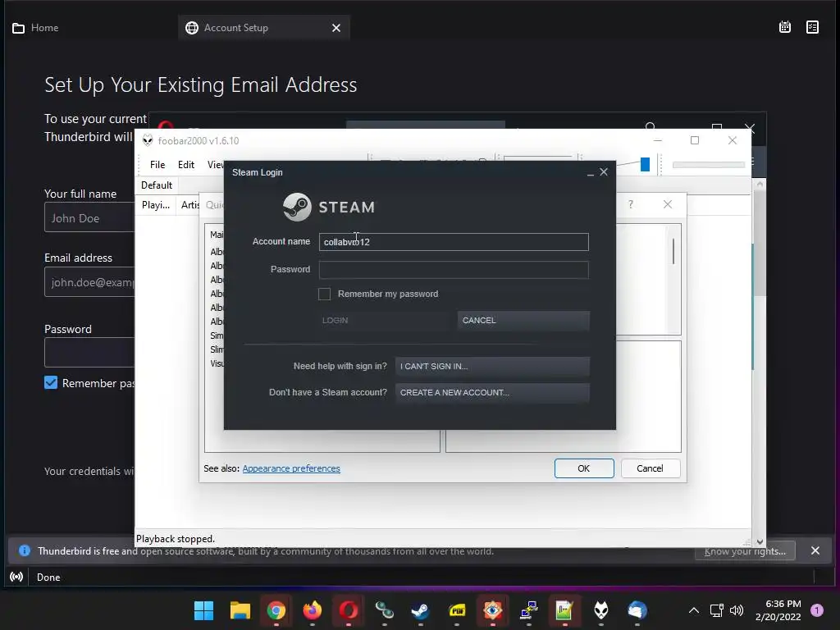Click Know your rights button
Screen dimensions: 840x630
(745, 551)
